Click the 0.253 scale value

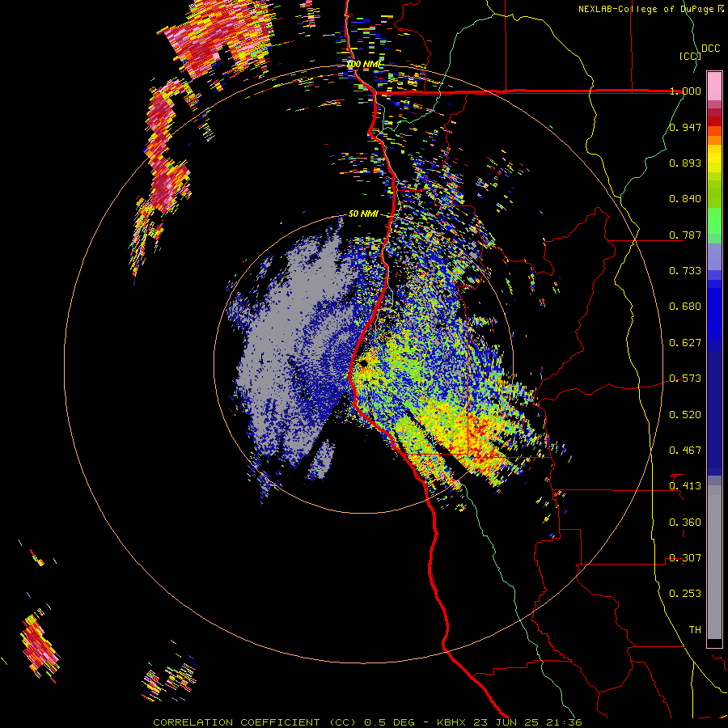pyautogui.click(x=685, y=594)
